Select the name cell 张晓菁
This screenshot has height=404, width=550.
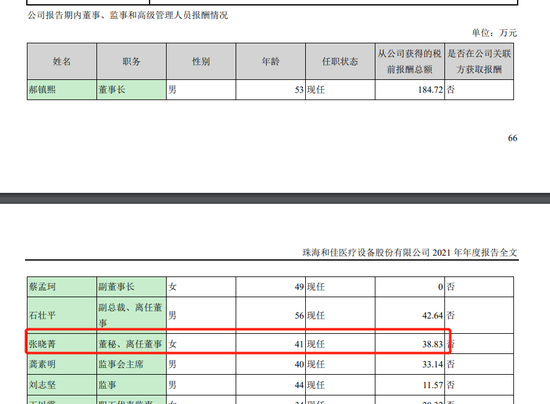(x=62, y=344)
